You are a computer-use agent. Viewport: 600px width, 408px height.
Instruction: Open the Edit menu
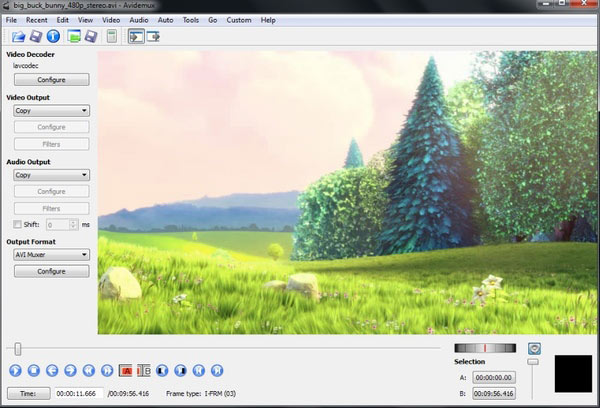click(x=62, y=20)
